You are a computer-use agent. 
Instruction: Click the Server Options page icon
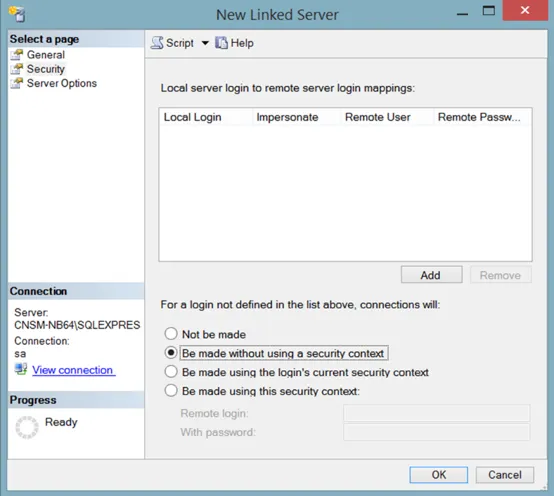pos(17,83)
